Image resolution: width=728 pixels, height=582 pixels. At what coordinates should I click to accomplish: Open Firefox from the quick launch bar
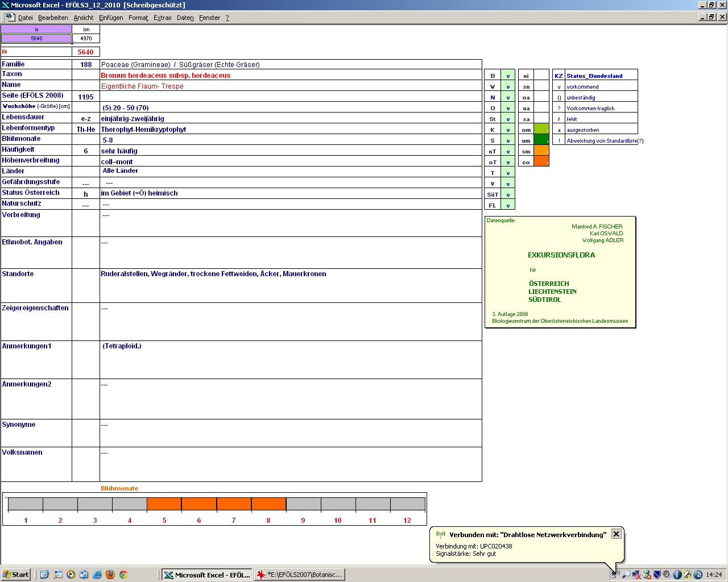(x=110, y=575)
